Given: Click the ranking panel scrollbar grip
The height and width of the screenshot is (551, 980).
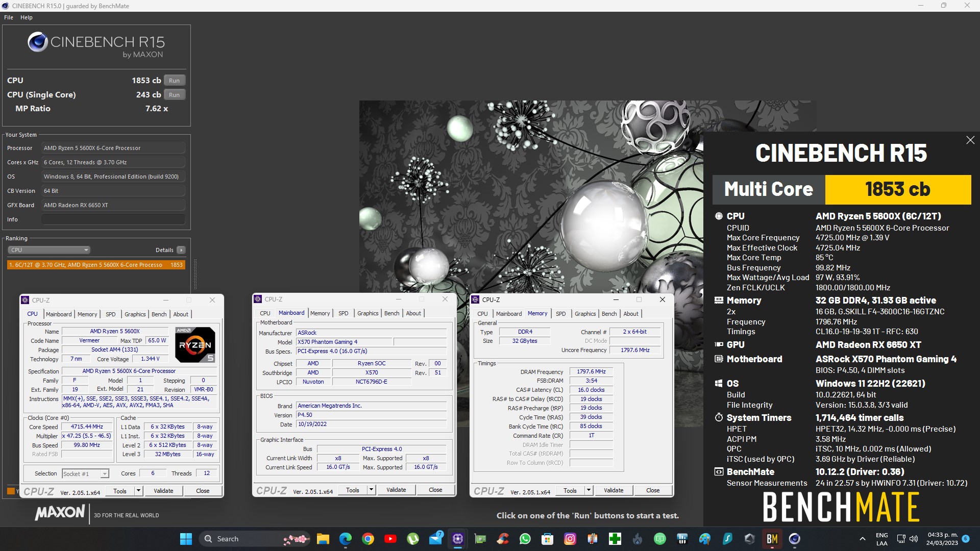Looking at the screenshot, I should (195, 274).
